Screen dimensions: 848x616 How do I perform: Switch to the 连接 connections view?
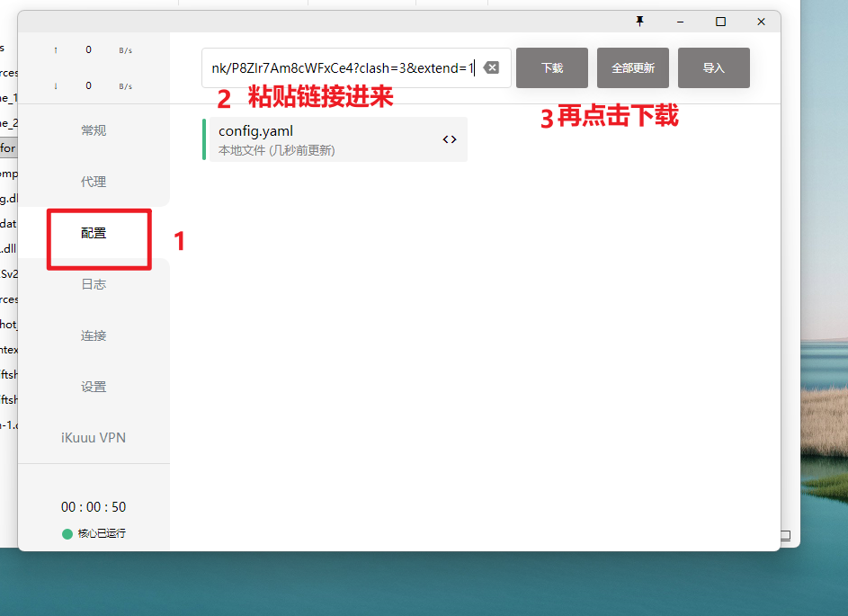pyautogui.click(x=93, y=335)
